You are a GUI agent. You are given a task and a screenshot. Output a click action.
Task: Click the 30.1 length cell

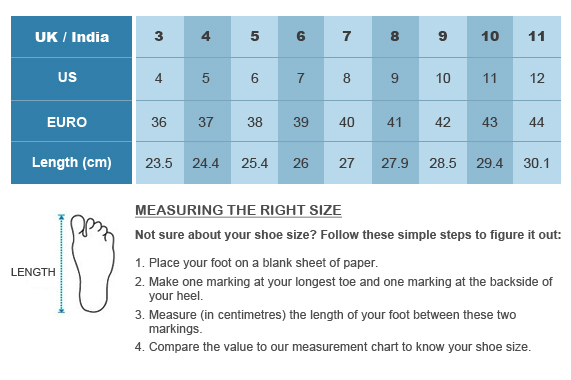537,163
